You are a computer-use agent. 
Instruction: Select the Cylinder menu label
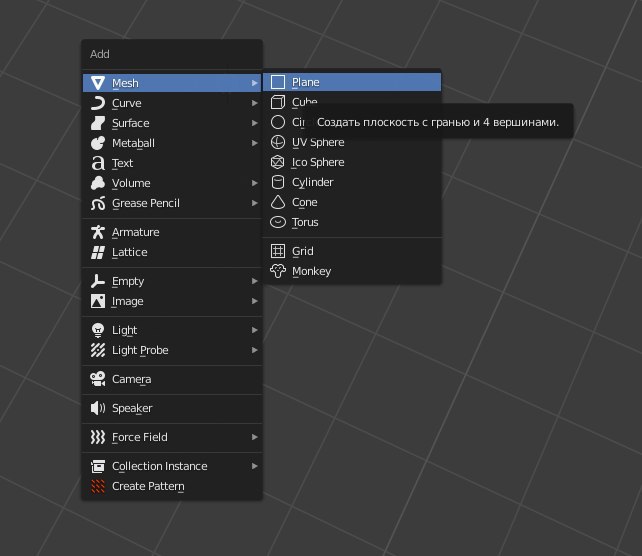(312, 183)
